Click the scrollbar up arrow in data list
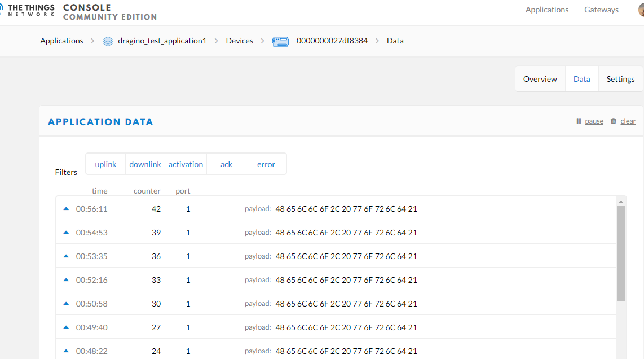 pos(621,202)
